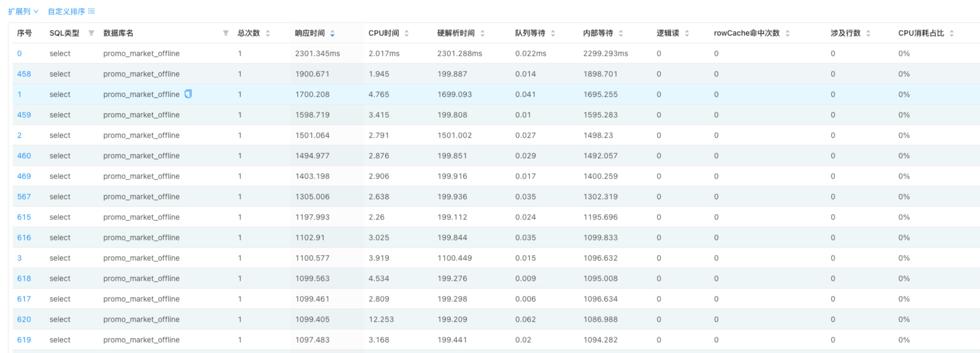This screenshot has height=353, width=980.
Task: Select CPU time 4.765 cell
Action: [378, 95]
